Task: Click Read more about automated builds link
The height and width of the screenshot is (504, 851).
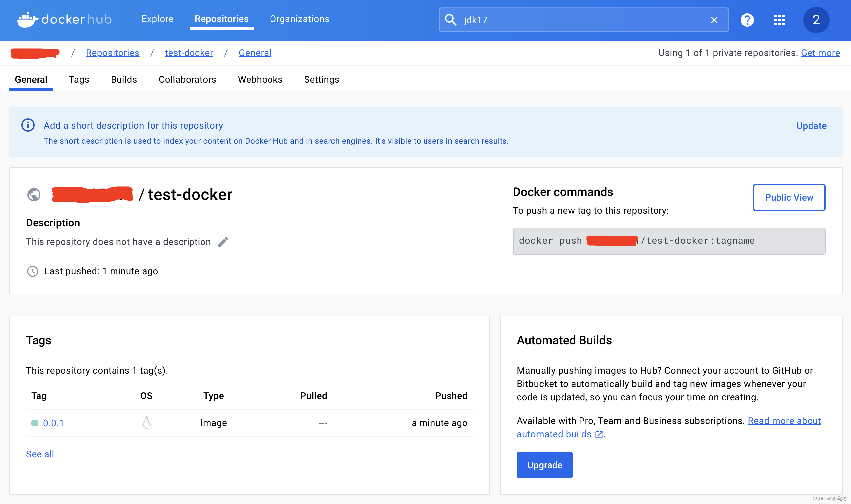Action: tap(669, 428)
